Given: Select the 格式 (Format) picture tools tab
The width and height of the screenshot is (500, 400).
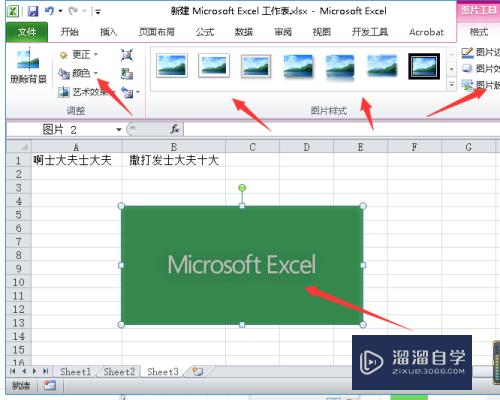Looking at the screenshot, I should (479, 32).
